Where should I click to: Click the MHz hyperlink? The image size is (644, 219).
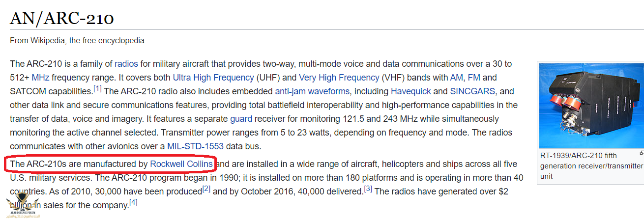(40, 78)
